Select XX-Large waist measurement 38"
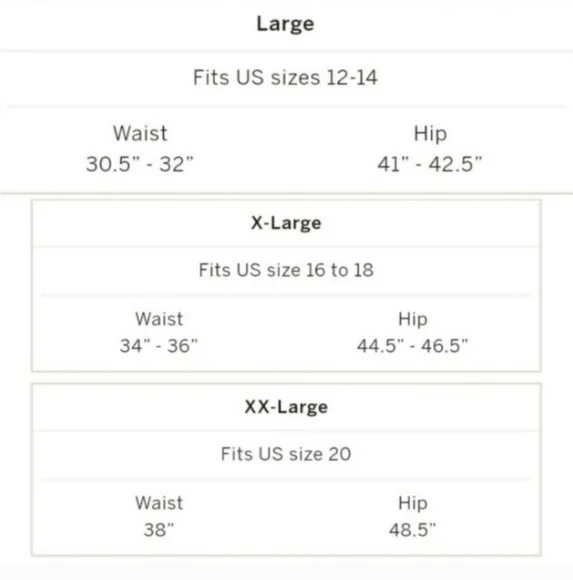The width and height of the screenshot is (573, 580). coord(159,530)
